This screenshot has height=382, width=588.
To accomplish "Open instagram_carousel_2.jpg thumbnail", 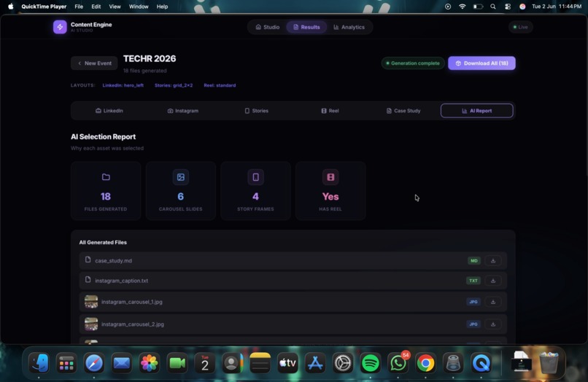I will pyautogui.click(x=91, y=324).
